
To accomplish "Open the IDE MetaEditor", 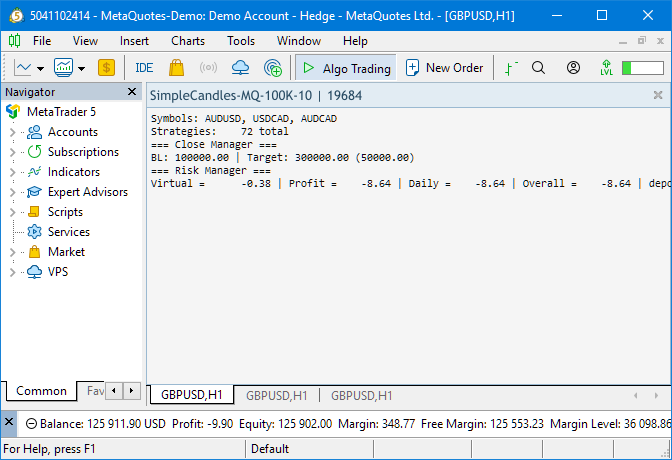I will 144,68.
